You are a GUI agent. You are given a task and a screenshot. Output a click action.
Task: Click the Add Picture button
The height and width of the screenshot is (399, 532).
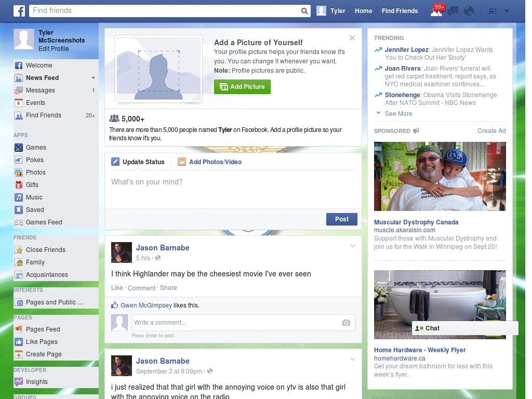(242, 87)
